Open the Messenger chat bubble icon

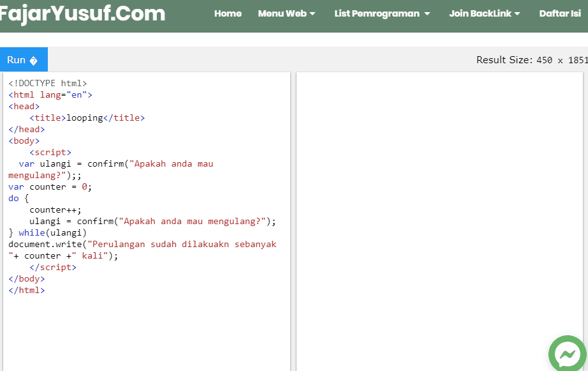pos(567,354)
